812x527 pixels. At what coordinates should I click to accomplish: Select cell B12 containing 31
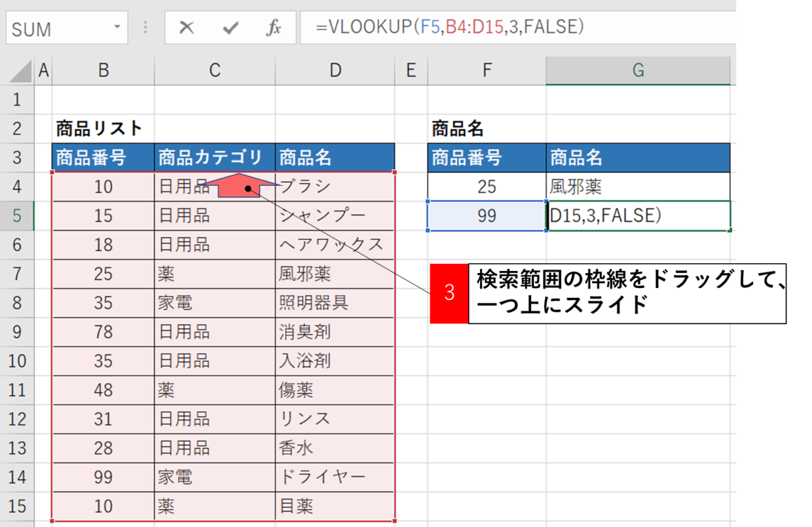point(103,419)
